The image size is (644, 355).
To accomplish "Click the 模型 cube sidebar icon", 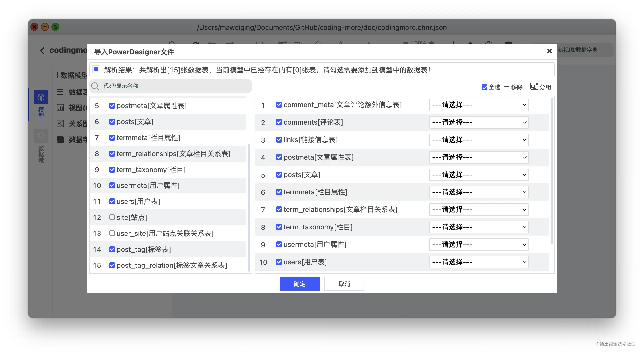I will click(x=41, y=97).
